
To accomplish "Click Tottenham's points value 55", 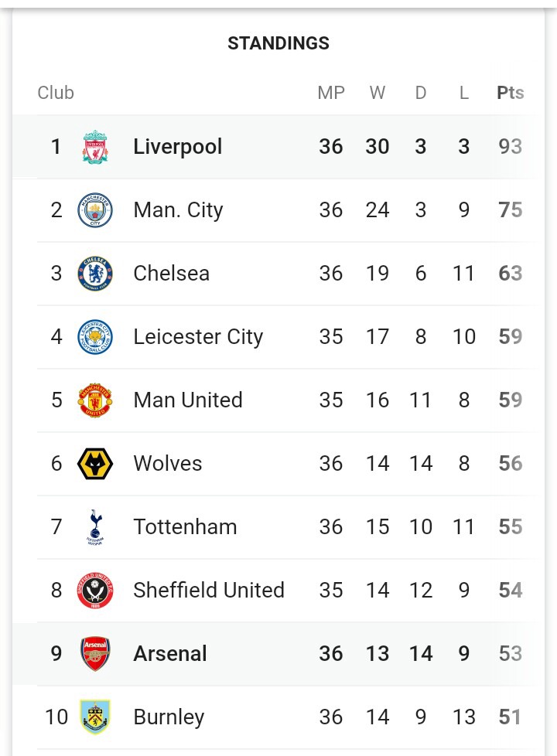I will [510, 527].
